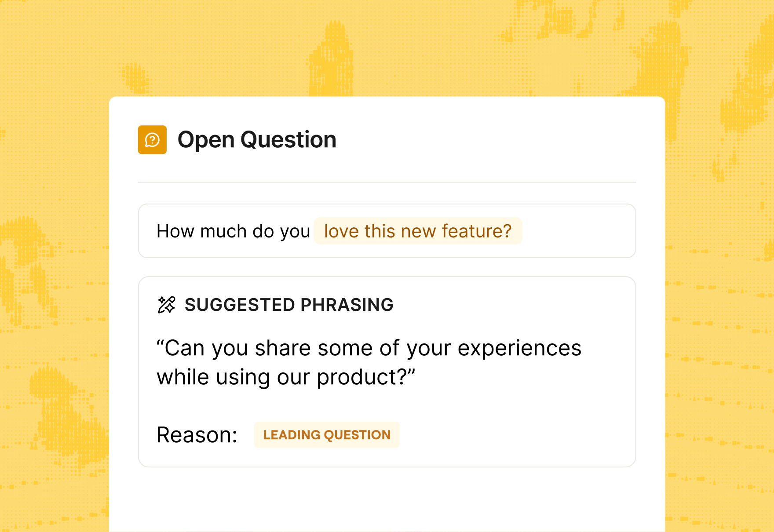Click the orange Open Question icon
The width and height of the screenshot is (774, 532).
(152, 140)
